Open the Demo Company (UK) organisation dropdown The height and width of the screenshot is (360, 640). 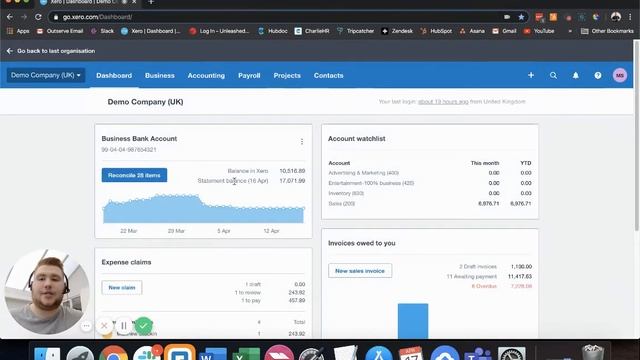tap(46, 75)
